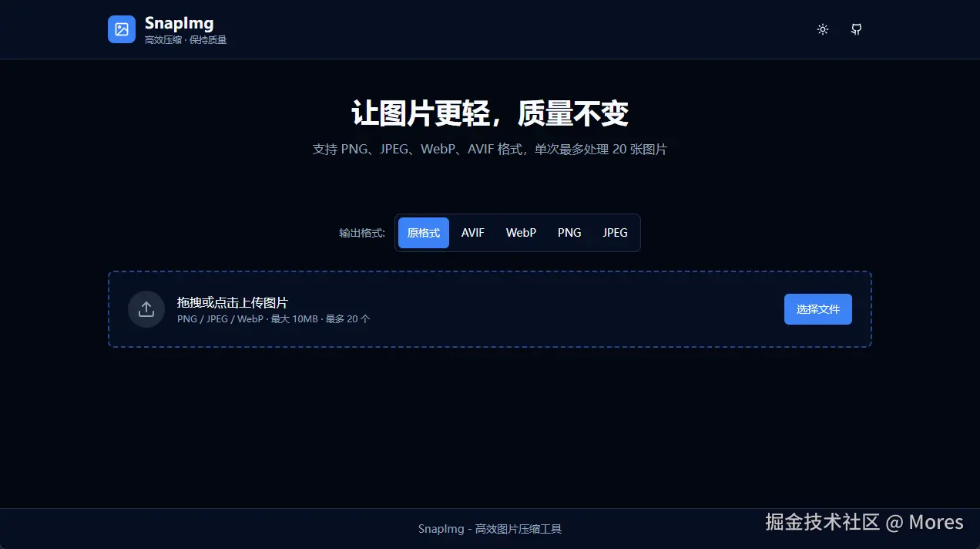Toggle the light/dark theme sun icon
The width and height of the screenshot is (980, 549).
coord(823,29)
